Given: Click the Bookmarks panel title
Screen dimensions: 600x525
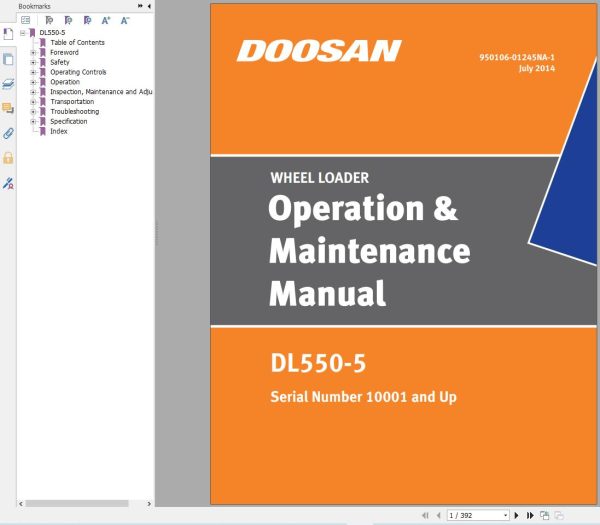Looking at the screenshot, I should point(34,6).
